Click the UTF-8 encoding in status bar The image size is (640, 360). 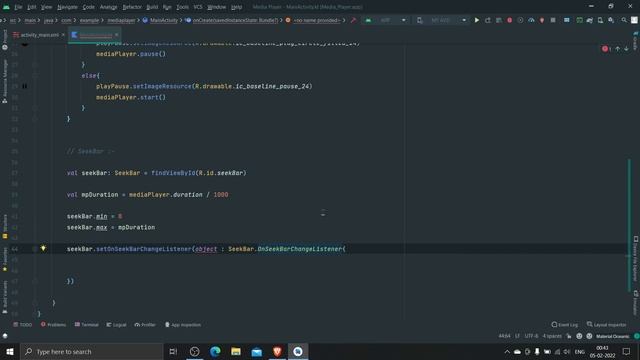tap(531, 336)
